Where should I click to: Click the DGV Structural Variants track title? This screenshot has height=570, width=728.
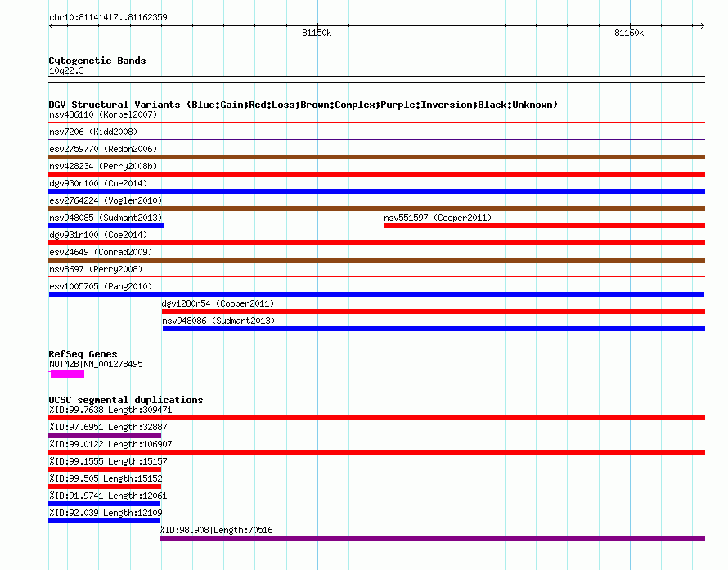tap(303, 105)
